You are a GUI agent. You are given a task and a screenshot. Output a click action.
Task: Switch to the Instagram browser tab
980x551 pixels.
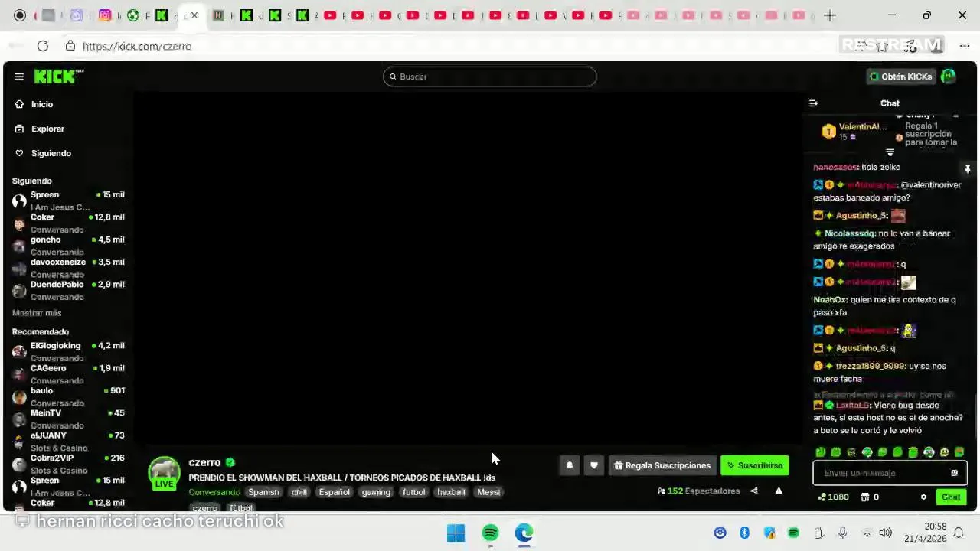point(106,15)
